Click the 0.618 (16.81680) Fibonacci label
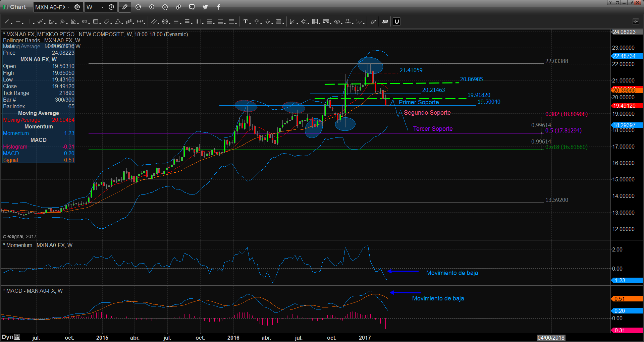The height and width of the screenshot is (342, 644). click(x=566, y=147)
